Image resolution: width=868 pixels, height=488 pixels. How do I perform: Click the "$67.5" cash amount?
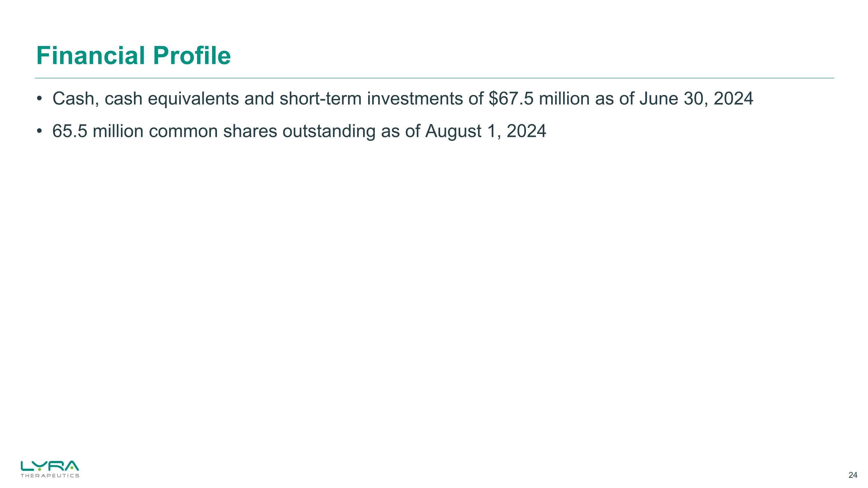[x=511, y=99]
